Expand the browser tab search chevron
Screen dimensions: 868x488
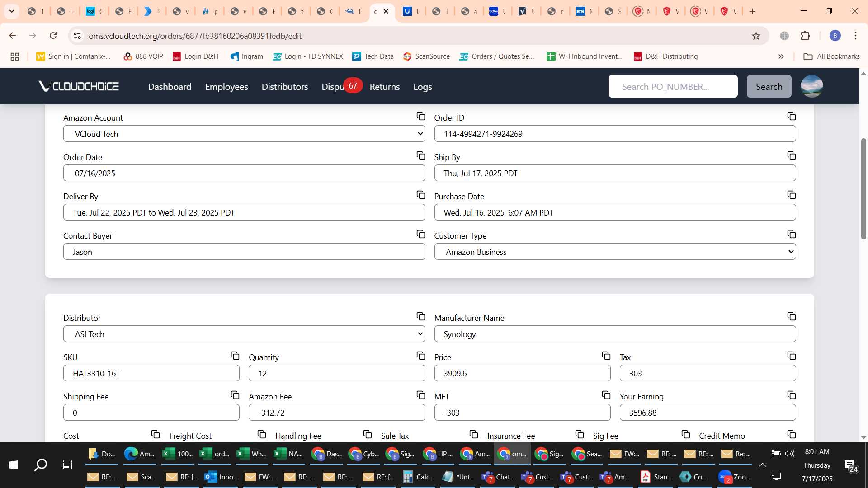(12, 11)
